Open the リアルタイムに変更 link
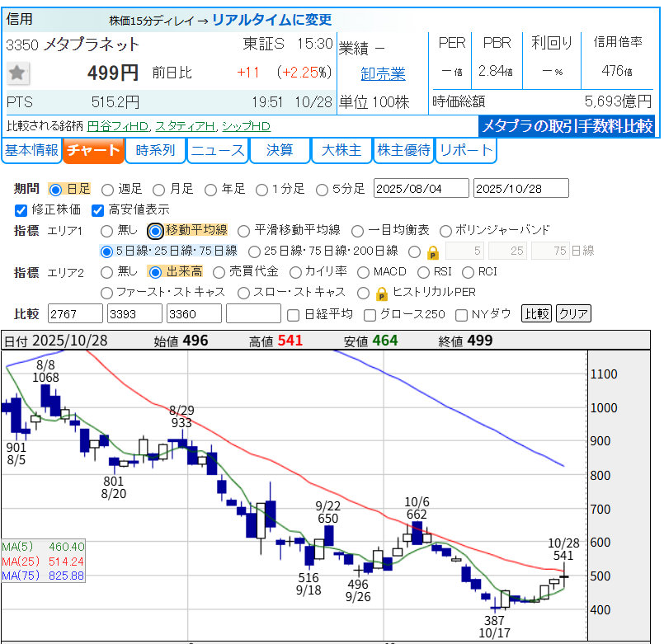This screenshot has width=664, height=644. pyautogui.click(x=272, y=20)
